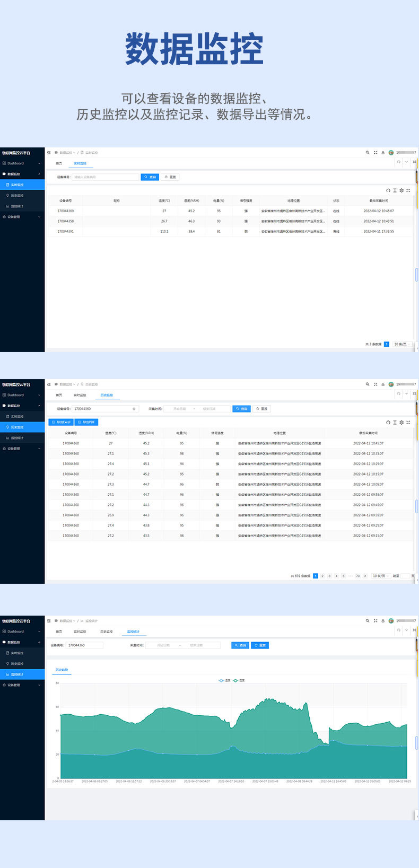The image size is (419, 868).
Task: Click sidebar collapse icon in real-time monitoring screen
Action: [x=49, y=153]
